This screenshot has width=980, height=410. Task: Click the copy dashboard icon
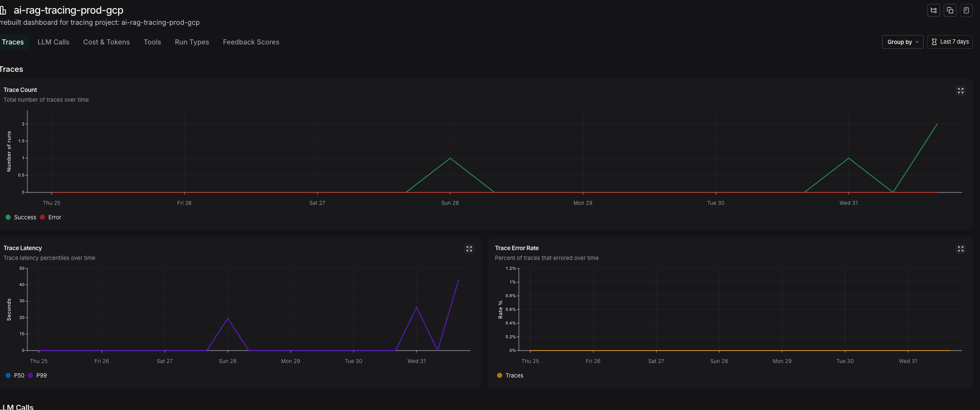pyautogui.click(x=950, y=10)
